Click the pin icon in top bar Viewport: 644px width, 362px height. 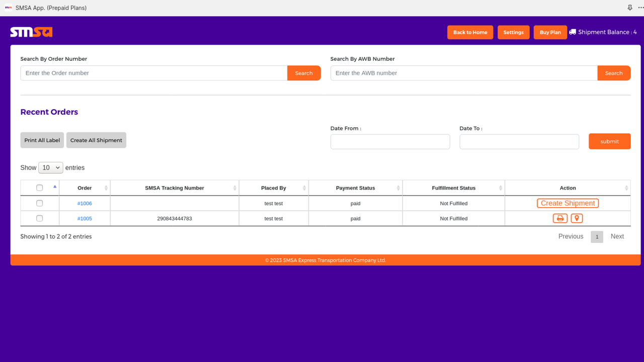[x=630, y=8]
